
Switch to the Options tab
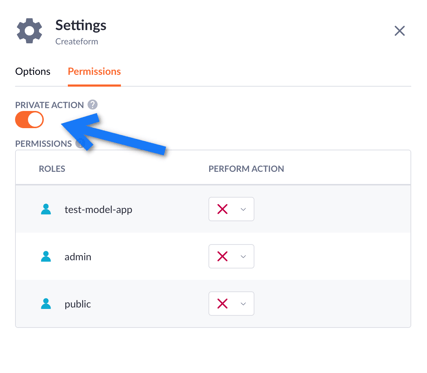coord(33,71)
